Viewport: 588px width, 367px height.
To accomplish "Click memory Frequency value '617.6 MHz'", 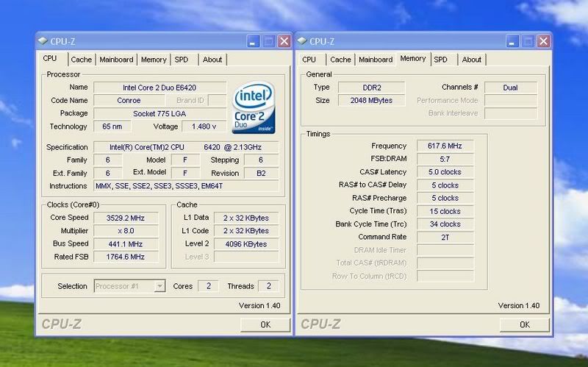I will [x=445, y=146].
